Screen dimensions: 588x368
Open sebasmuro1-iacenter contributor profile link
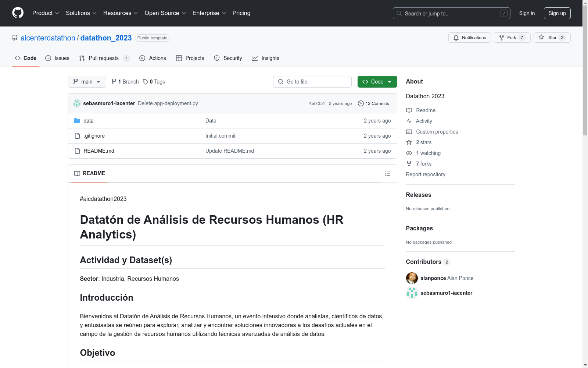[x=447, y=293]
